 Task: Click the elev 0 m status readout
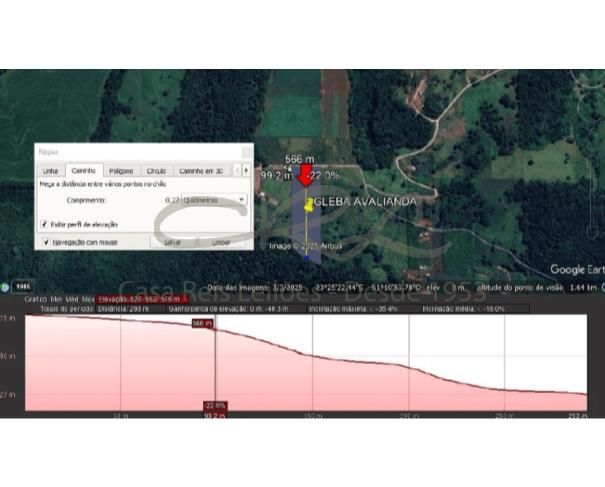(446, 287)
